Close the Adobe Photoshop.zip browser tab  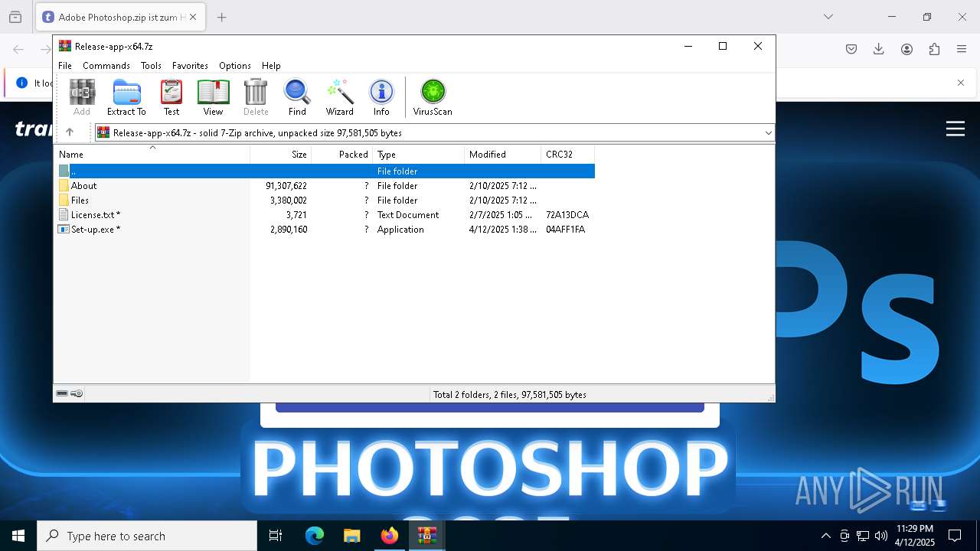[193, 17]
